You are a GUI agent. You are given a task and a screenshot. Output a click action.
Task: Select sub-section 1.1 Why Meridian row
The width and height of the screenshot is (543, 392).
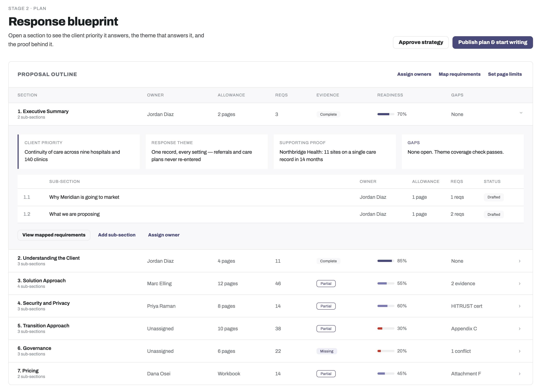pos(270,197)
